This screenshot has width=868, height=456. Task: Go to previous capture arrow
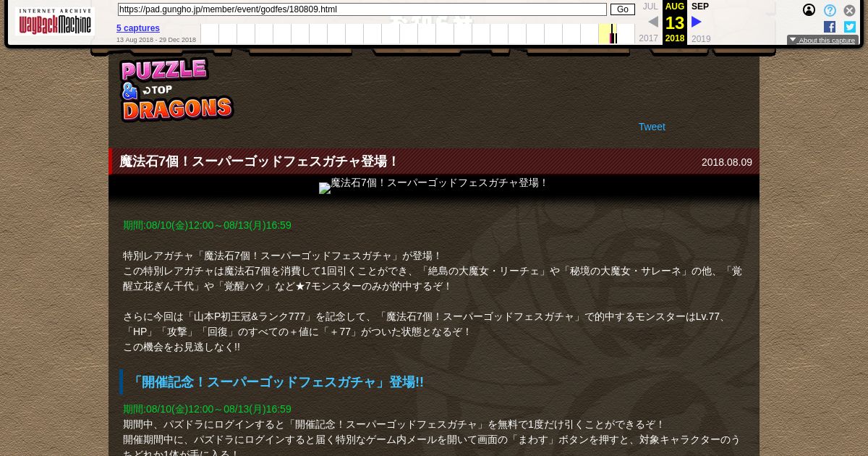653,22
